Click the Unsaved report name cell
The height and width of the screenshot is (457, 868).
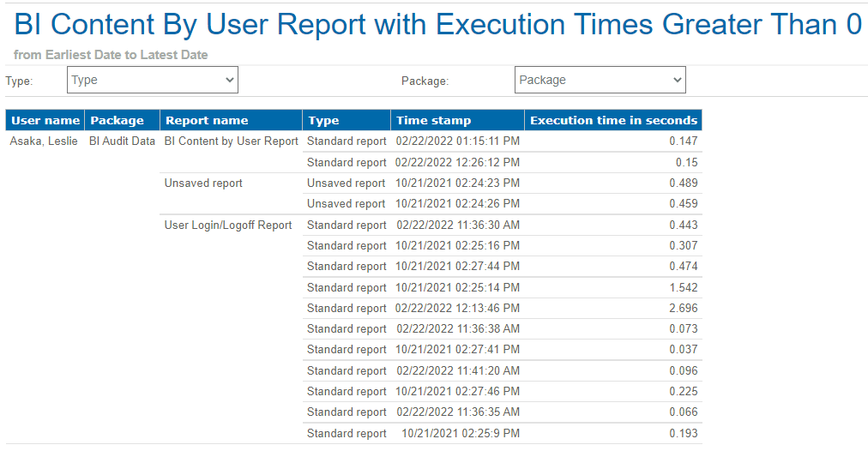tap(203, 183)
